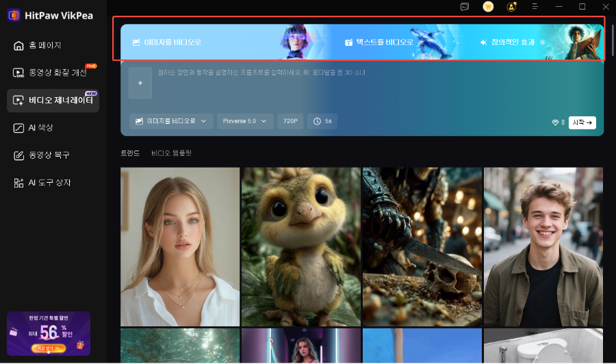Click the 비디오 제너레이터 generator icon
This screenshot has width=616, height=364.
coord(18,101)
